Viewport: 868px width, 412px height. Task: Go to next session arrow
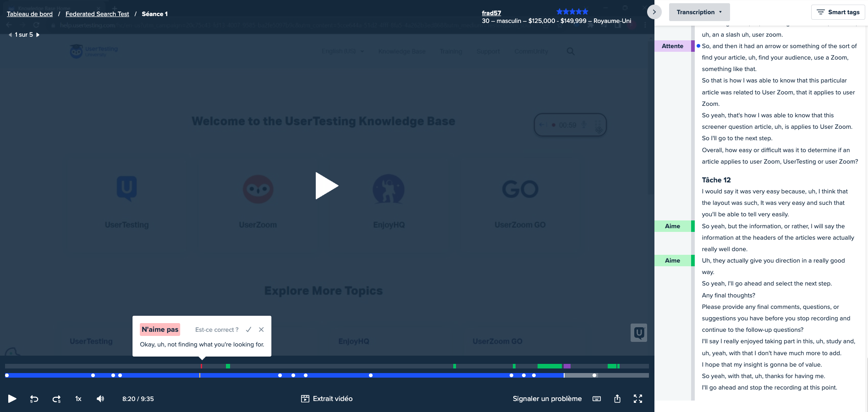click(x=38, y=35)
